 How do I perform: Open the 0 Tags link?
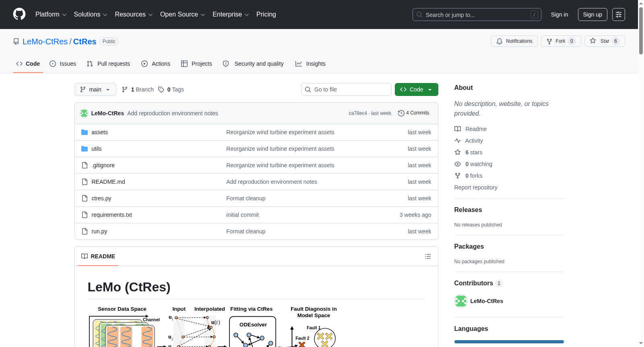coord(171,89)
